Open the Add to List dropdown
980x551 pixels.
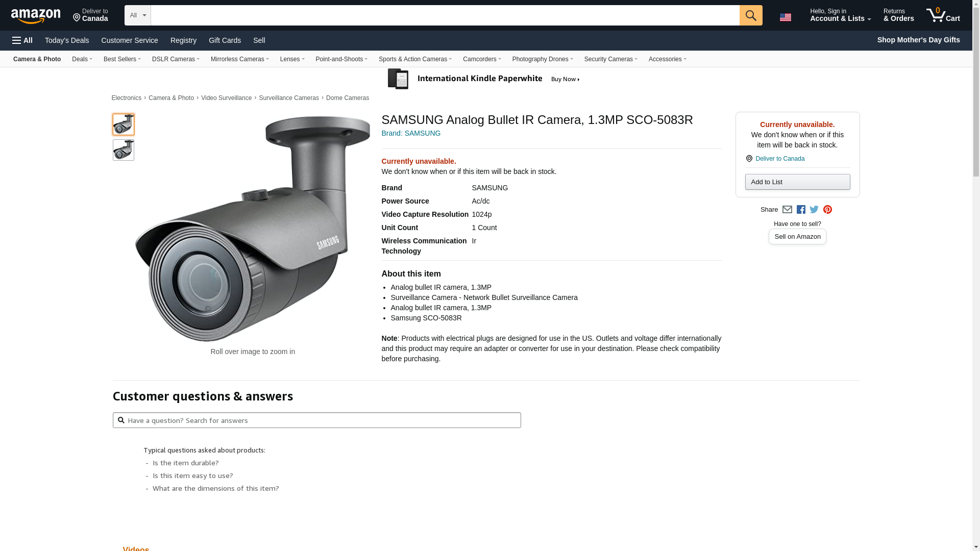(x=797, y=182)
